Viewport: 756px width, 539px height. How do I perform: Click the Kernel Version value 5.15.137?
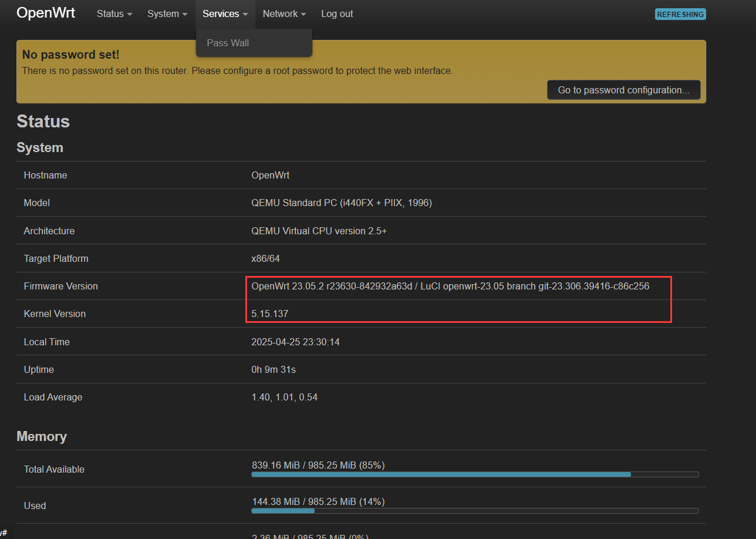(x=270, y=314)
